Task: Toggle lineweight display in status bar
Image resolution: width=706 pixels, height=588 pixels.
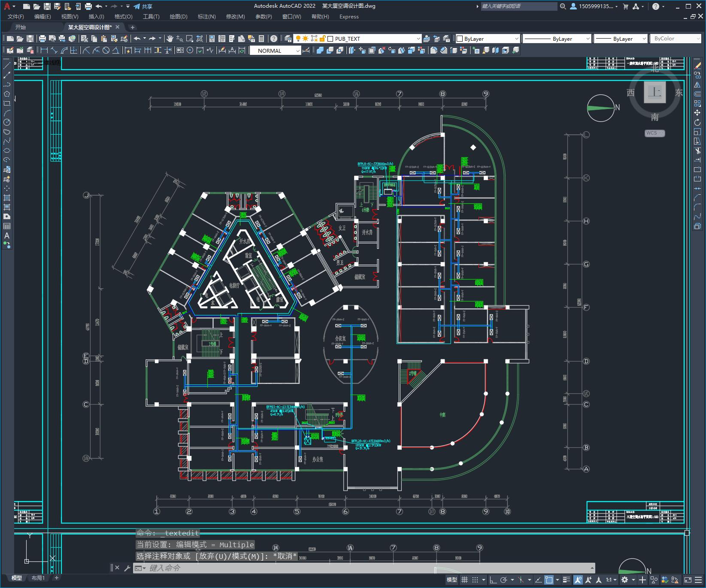Action: 567,580
